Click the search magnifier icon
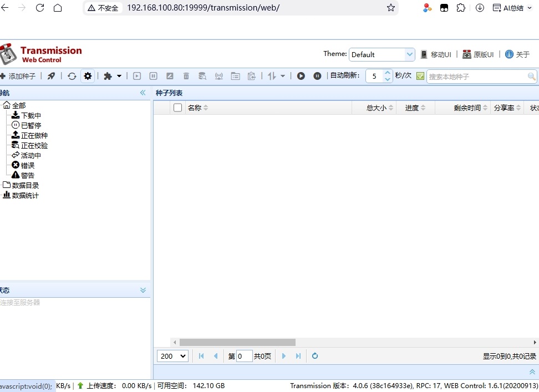This screenshot has height=392, width=539. click(x=531, y=77)
